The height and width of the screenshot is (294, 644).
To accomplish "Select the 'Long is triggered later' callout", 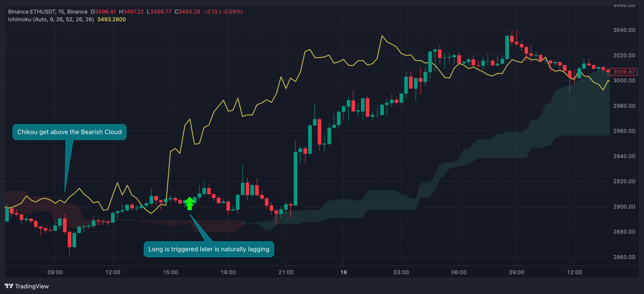I will coord(209,249).
